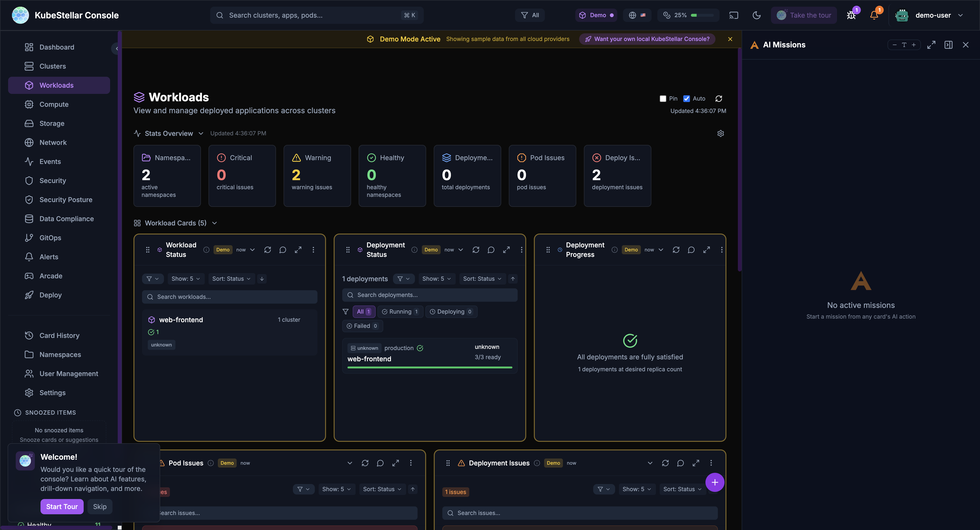The height and width of the screenshot is (530, 980).
Task: Click the Search workloads input field
Action: pos(230,297)
